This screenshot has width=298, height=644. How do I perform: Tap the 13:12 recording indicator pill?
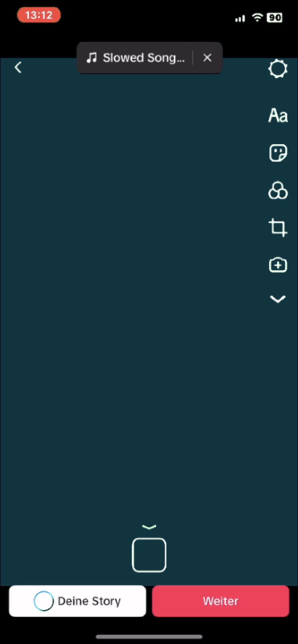coord(39,15)
